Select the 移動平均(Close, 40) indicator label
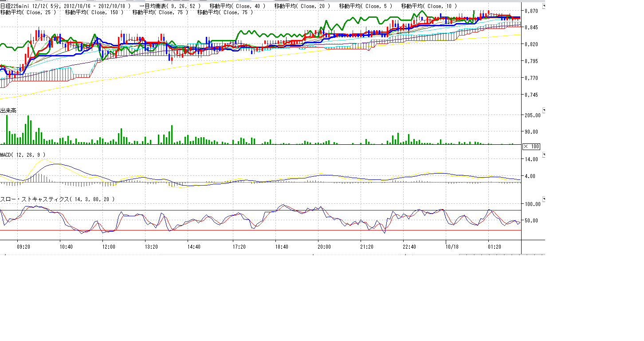Image resolution: width=644 pixels, height=341 pixels. [x=237, y=6]
